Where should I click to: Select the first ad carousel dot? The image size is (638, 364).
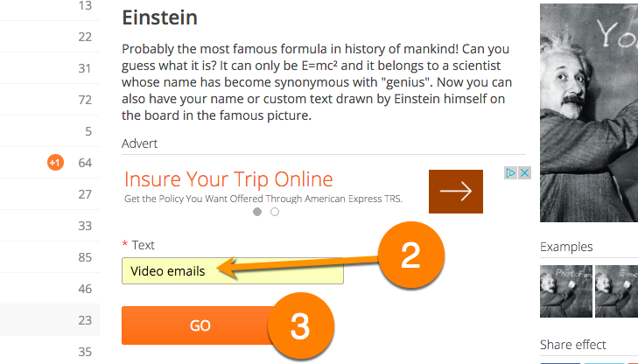tap(257, 212)
